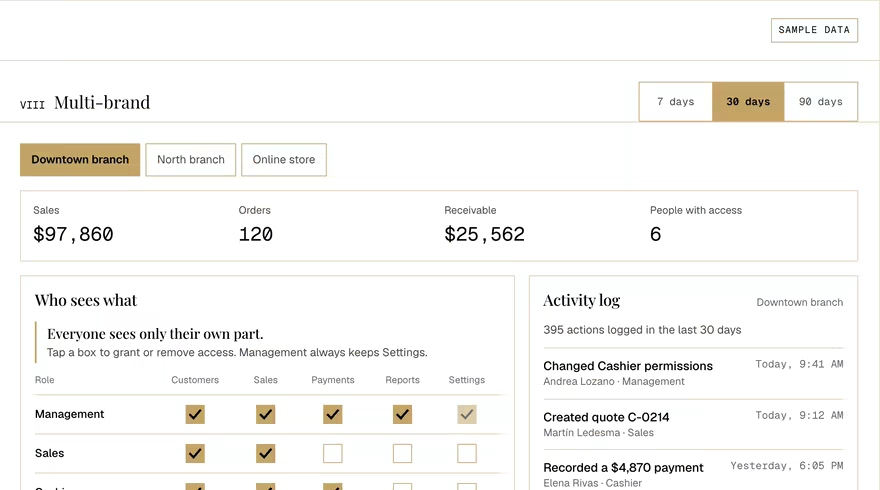Switch to Online store tab
Viewport: 880px width, 490px height.
click(x=284, y=160)
